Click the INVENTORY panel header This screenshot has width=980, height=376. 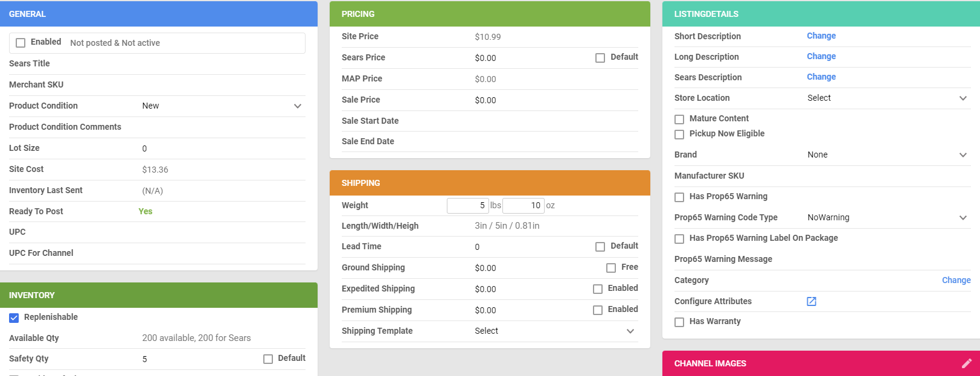[x=159, y=295]
